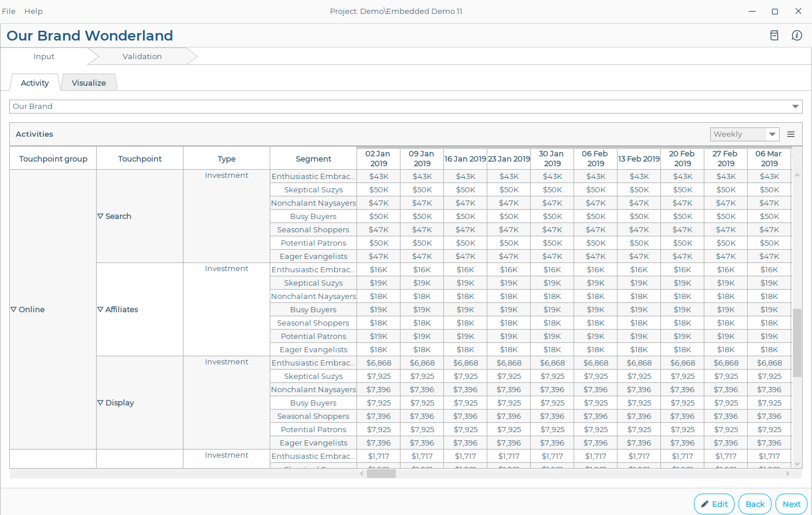812x515 pixels.
Task: Collapse the Affiliates touchpoint
Action: pos(100,309)
